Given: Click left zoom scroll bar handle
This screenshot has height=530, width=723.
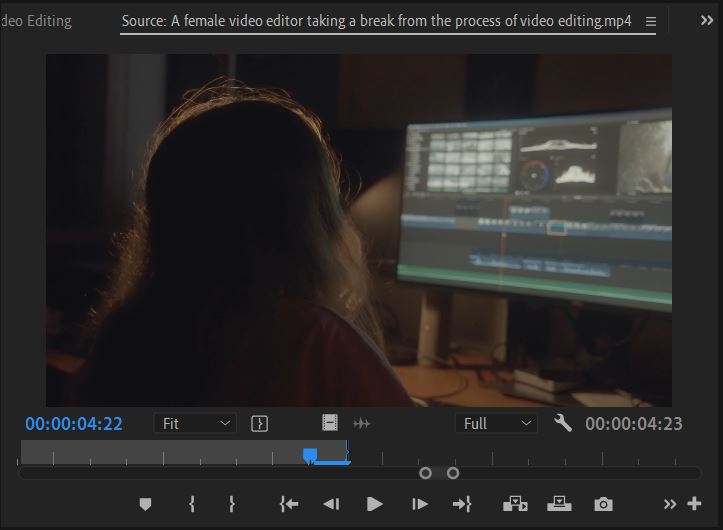Looking at the screenshot, I should pyautogui.click(x=425, y=473).
